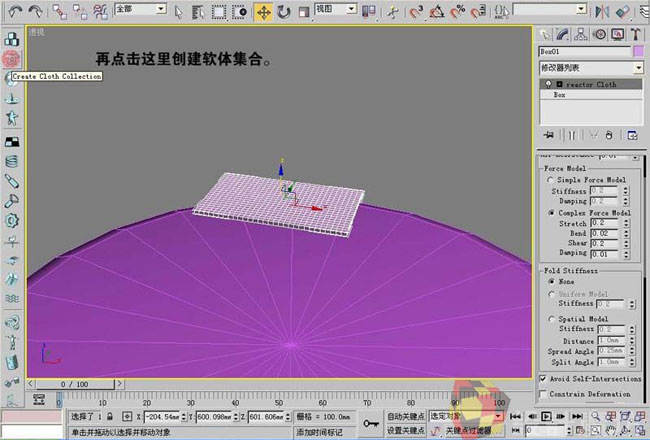Open Configure Modifier Sets icon
The height and width of the screenshot is (440, 650).
coord(632,135)
